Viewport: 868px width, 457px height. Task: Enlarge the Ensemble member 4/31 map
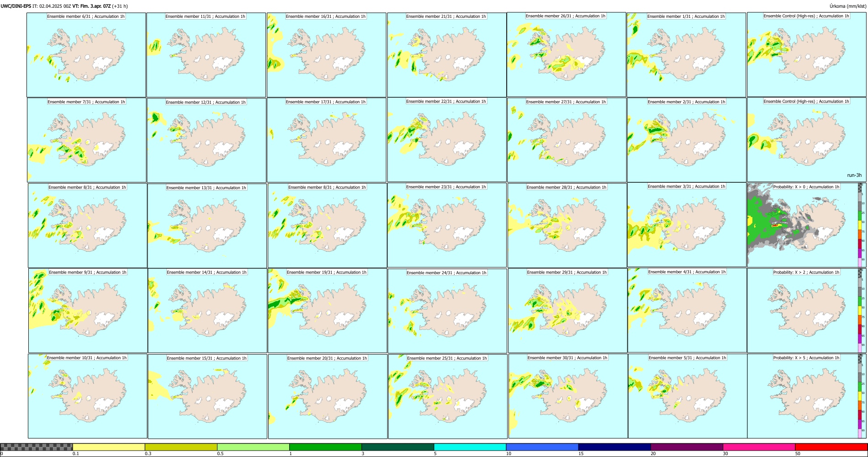click(x=687, y=310)
